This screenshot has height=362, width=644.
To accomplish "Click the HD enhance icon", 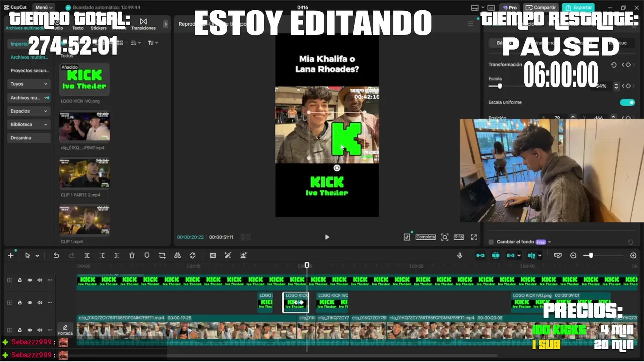I will (x=213, y=255).
